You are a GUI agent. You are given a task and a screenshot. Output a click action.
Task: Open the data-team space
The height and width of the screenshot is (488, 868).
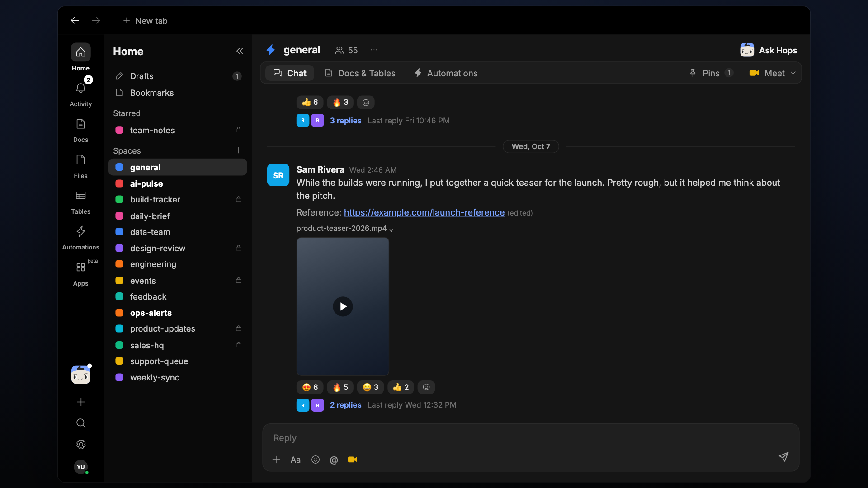tap(178, 232)
